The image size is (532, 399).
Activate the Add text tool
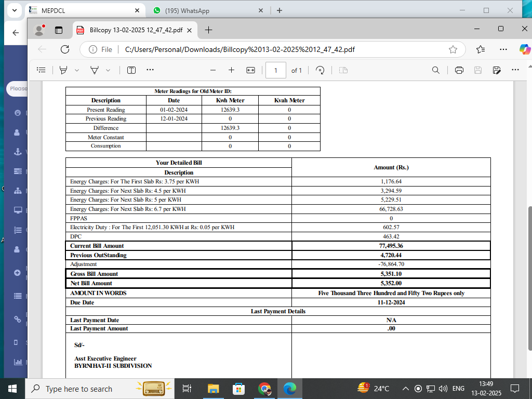click(131, 70)
